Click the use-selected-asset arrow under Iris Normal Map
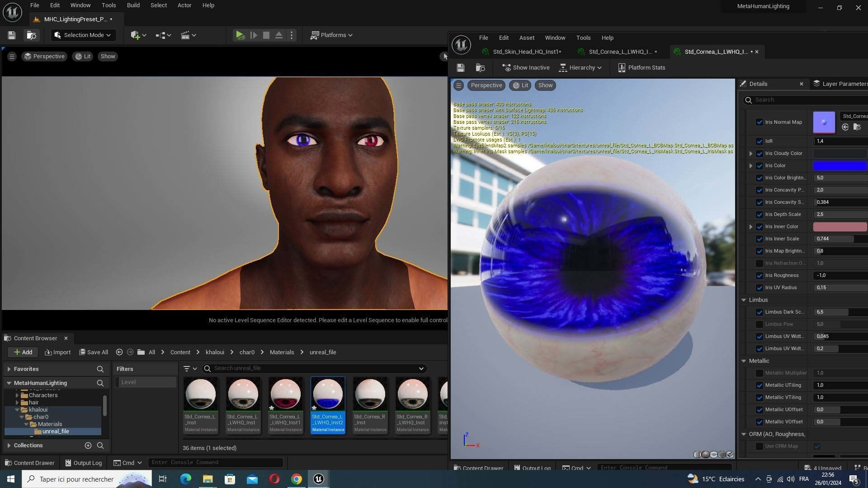The width and height of the screenshot is (868, 488). [845, 127]
